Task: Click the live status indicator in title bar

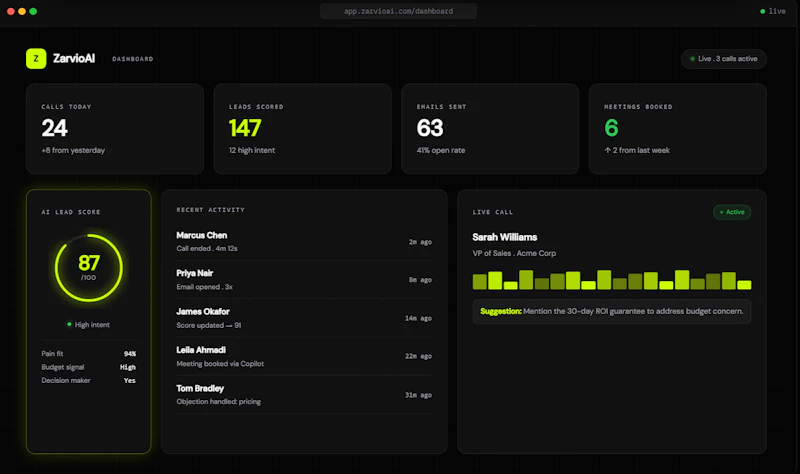Action: pyautogui.click(x=772, y=11)
